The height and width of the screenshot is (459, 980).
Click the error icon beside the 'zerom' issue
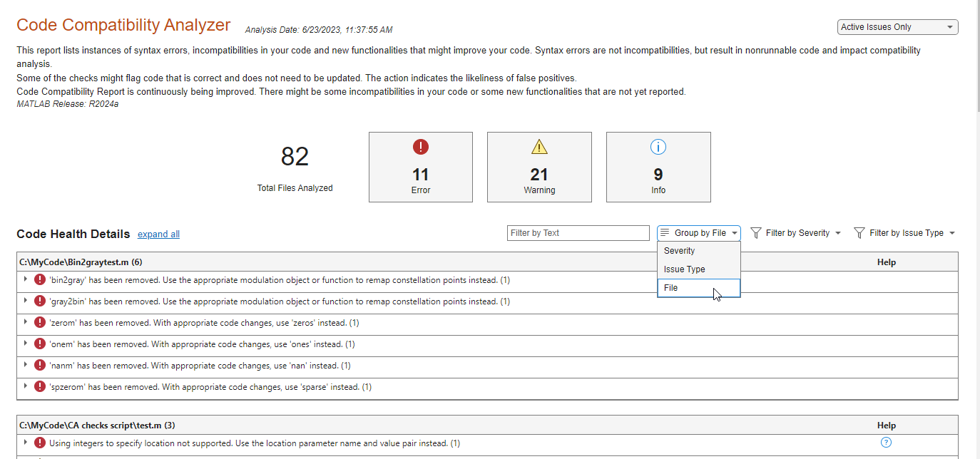[x=40, y=322]
